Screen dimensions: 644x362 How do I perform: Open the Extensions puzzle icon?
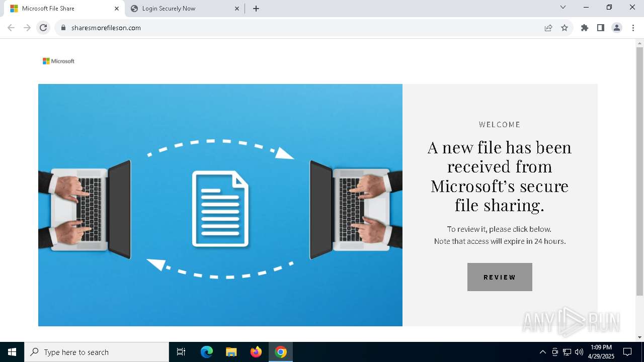[x=585, y=28]
